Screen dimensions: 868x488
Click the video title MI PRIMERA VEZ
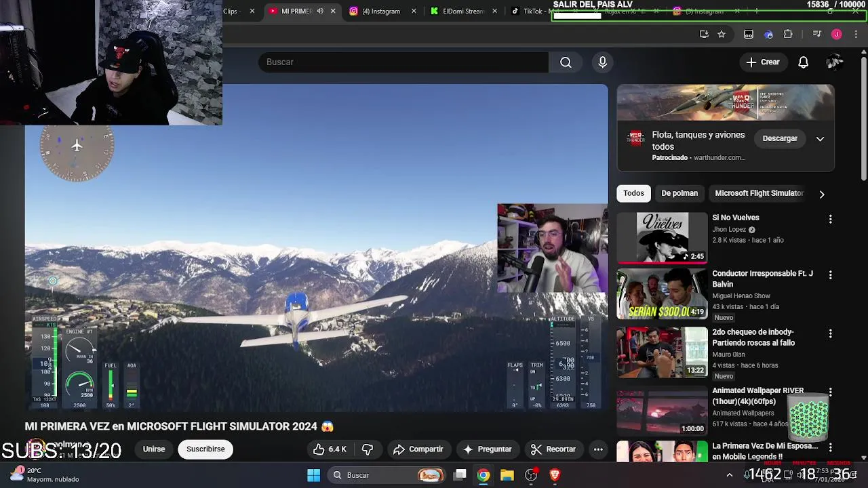(x=179, y=426)
